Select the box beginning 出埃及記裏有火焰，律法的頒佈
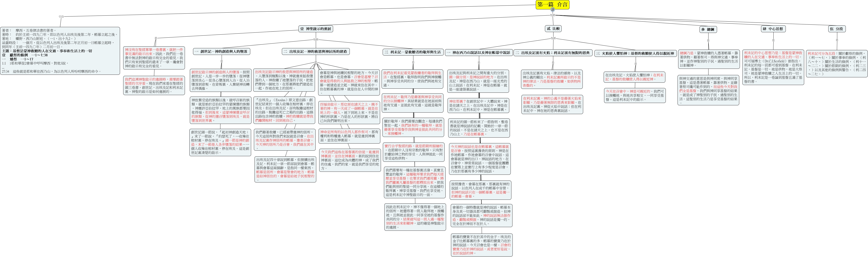This screenshot has height=257, width=868. [552, 79]
